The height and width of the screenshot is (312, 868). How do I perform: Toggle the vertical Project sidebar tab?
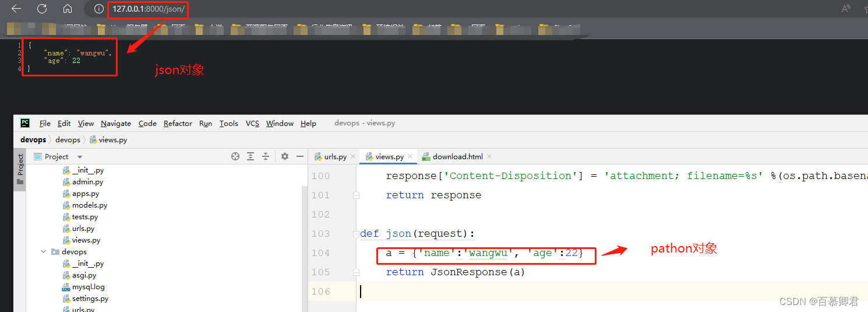20,169
